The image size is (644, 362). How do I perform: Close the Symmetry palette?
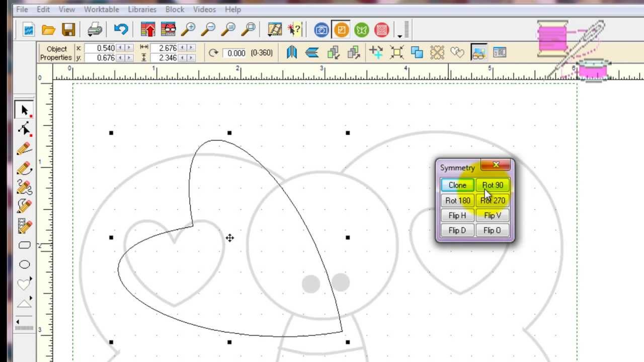(x=496, y=165)
